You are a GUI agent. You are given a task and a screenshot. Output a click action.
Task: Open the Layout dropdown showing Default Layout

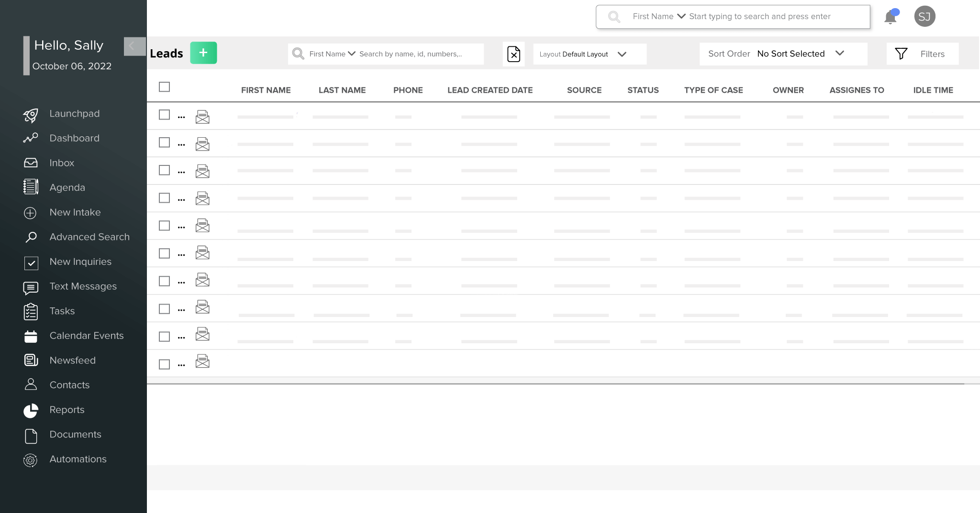[x=589, y=54]
